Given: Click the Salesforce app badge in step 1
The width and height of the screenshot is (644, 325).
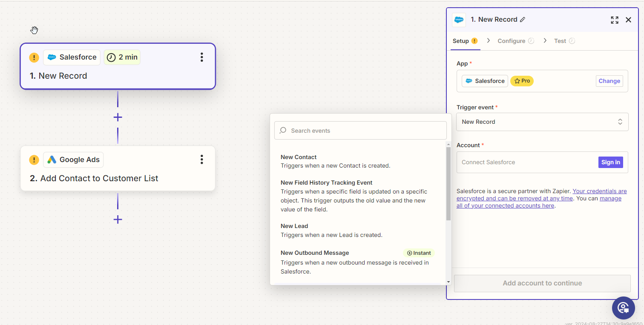Looking at the screenshot, I should pos(72,57).
